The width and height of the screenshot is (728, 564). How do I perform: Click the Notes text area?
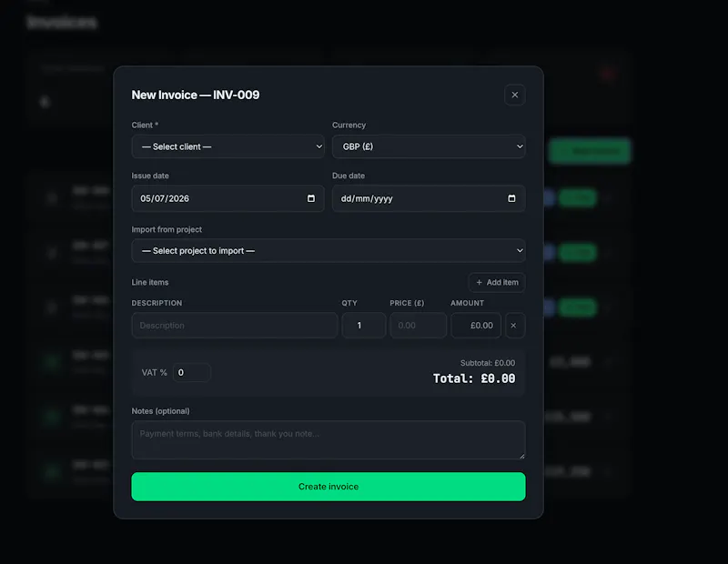point(329,439)
